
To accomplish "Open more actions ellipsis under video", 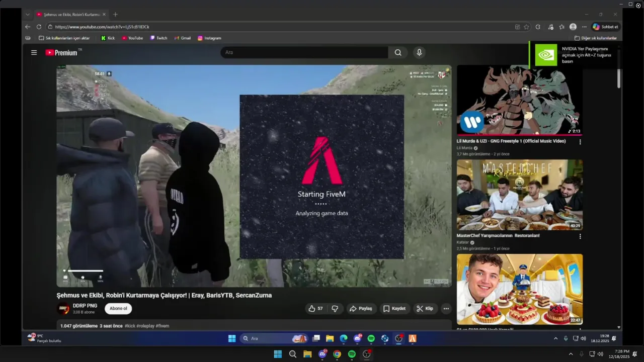I will (446, 309).
